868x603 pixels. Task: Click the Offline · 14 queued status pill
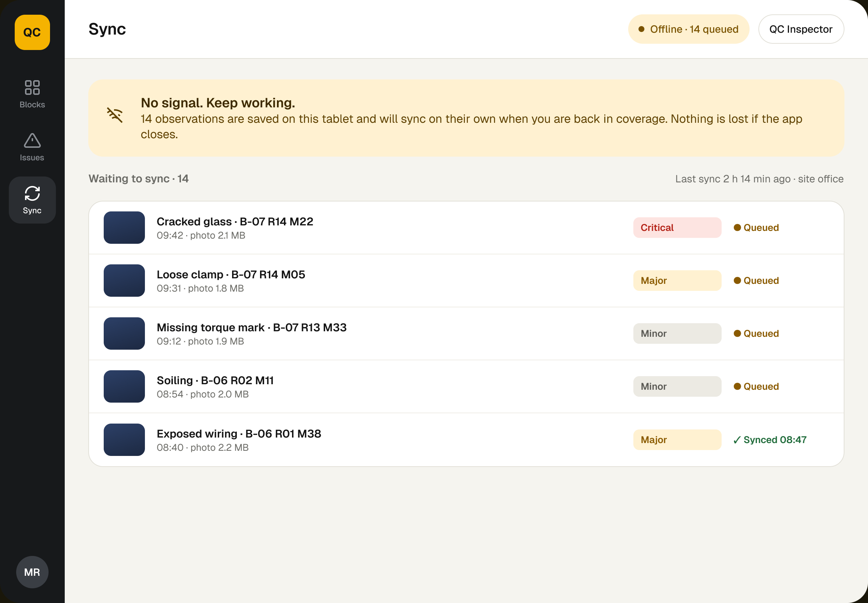pyautogui.click(x=689, y=29)
